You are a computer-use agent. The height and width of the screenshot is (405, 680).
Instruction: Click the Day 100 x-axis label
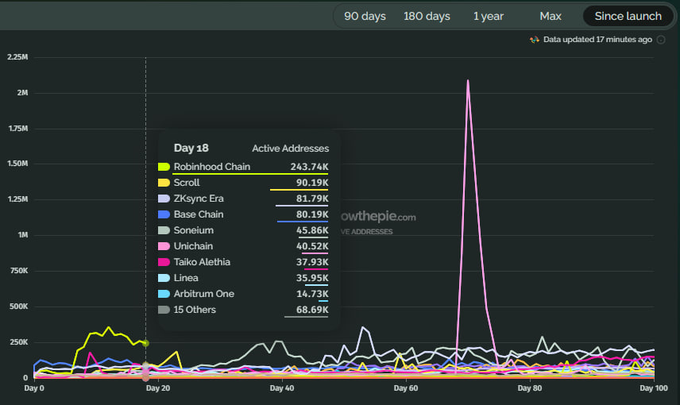654,388
